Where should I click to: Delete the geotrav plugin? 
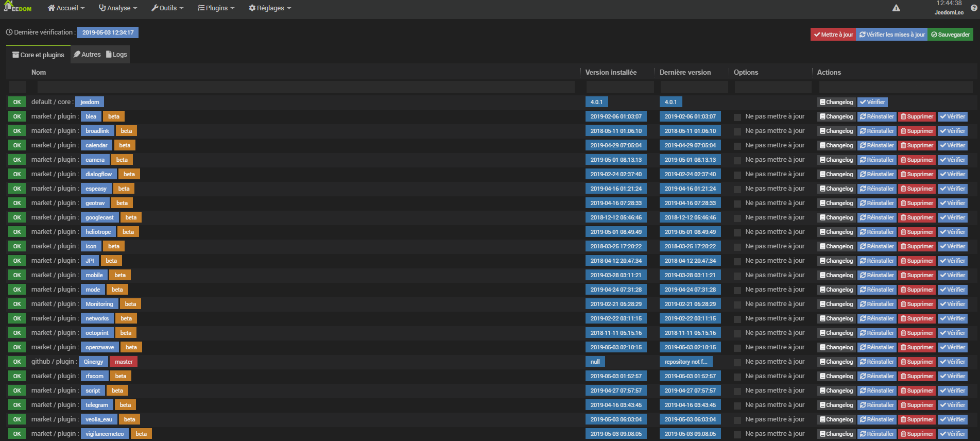(917, 203)
